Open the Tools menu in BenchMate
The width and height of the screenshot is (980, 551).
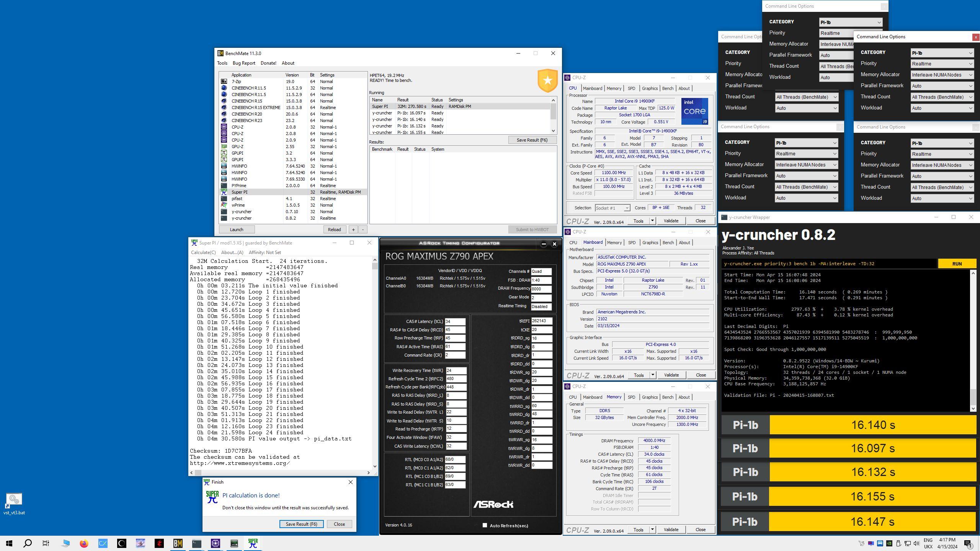[x=222, y=63]
